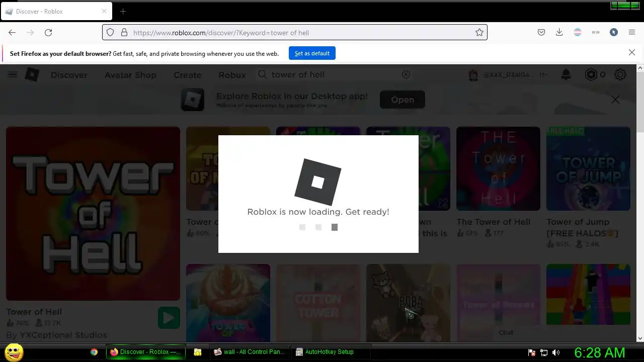644x362 pixels.
Task: Switch to AutoHotkey Setup window
Action: click(x=331, y=352)
